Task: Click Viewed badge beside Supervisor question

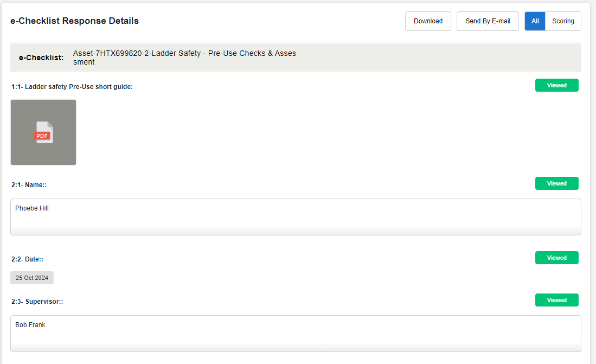Action: [x=556, y=300]
